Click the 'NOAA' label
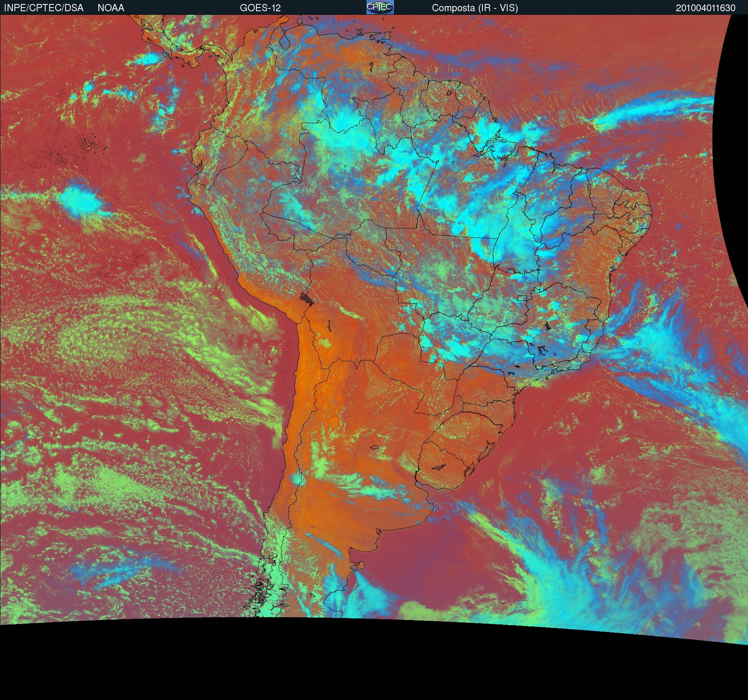 pos(111,8)
